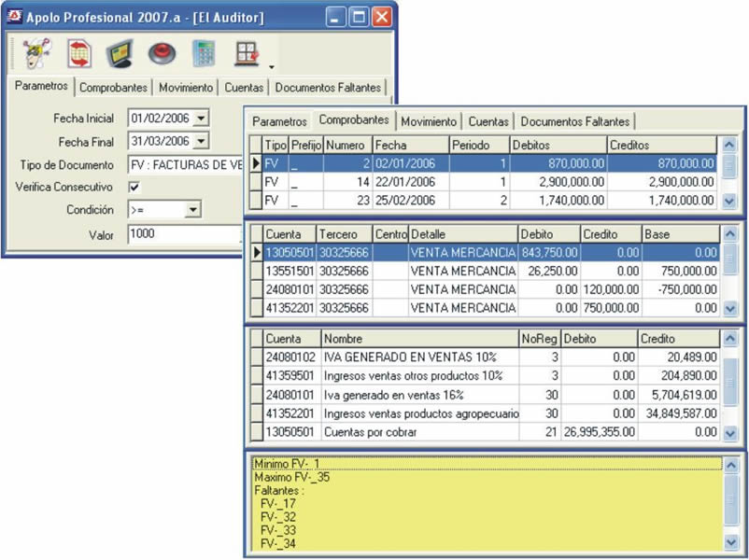The width and height of the screenshot is (749, 560).
Task: Switch to Comprobantes tab beside the Fecha Inicial form
Action: click(113, 88)
